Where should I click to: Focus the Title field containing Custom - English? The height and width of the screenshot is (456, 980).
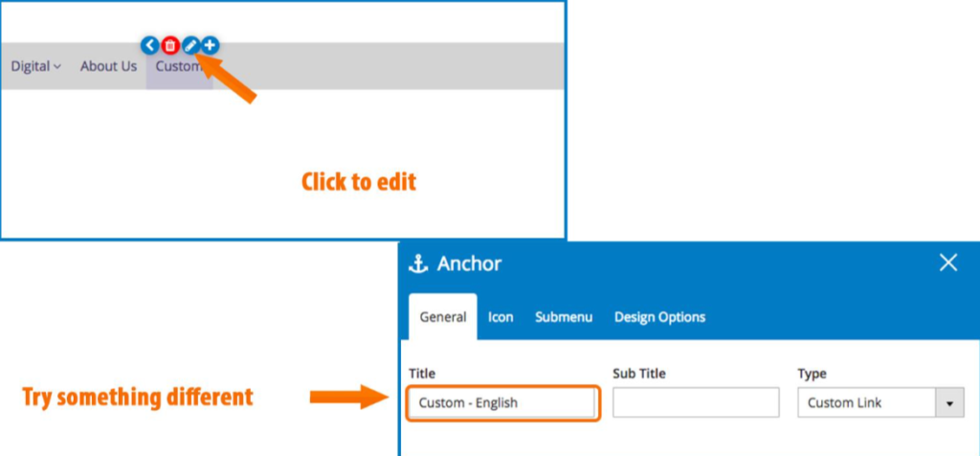pyautogui.click(x=501, y=402)
